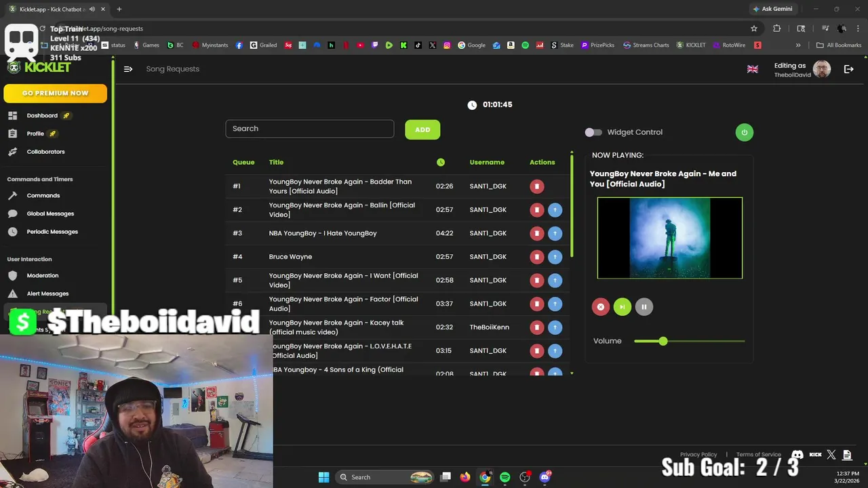
Task: Open the Kick icon in footer
Action: click(816, 455)
